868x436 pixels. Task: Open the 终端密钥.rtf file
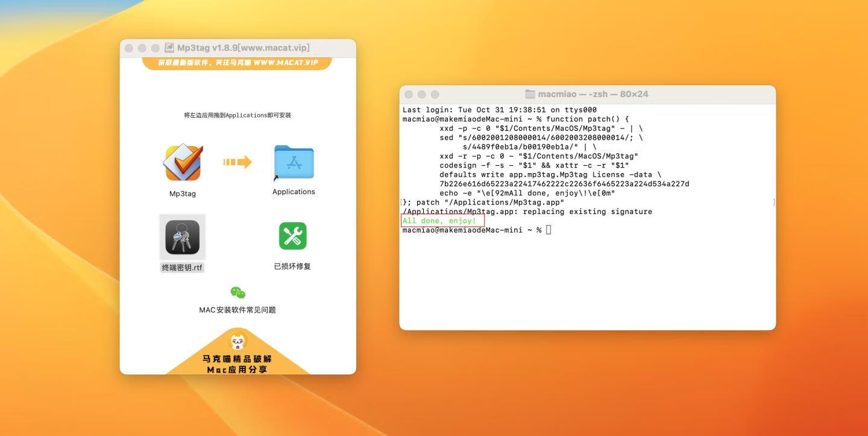pyautogui.click(x=182, y=236)
